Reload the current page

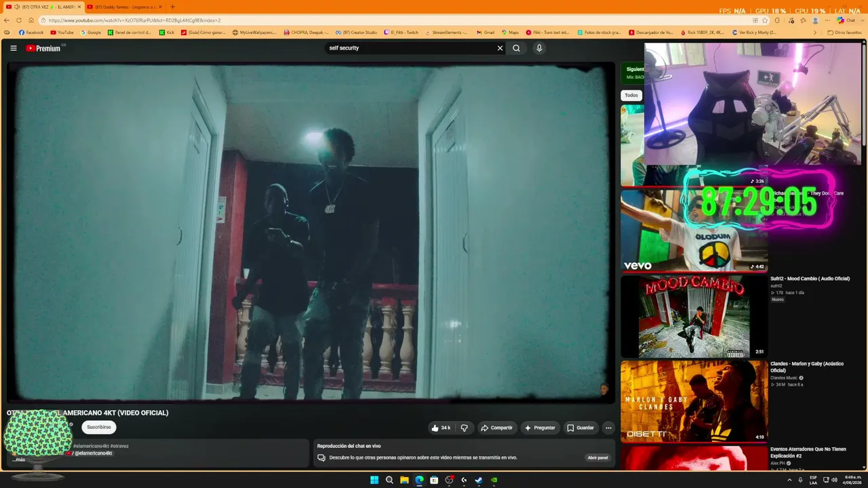pos(19,20)
